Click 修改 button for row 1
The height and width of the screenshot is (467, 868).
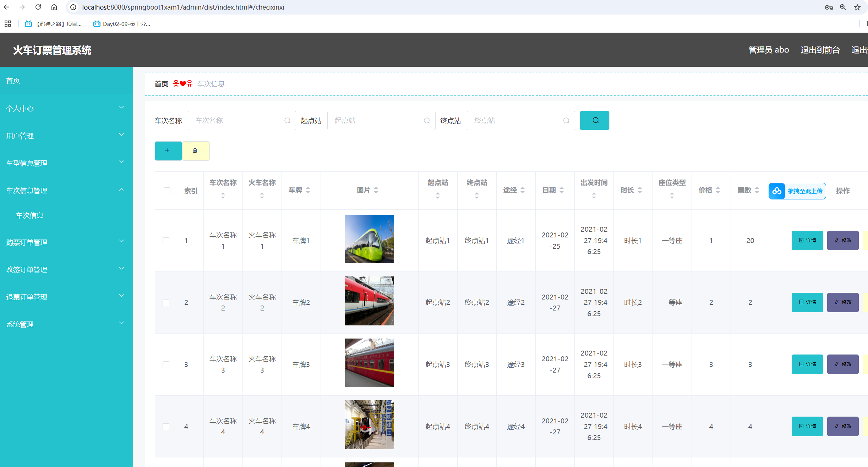click(x=843, y=241)
